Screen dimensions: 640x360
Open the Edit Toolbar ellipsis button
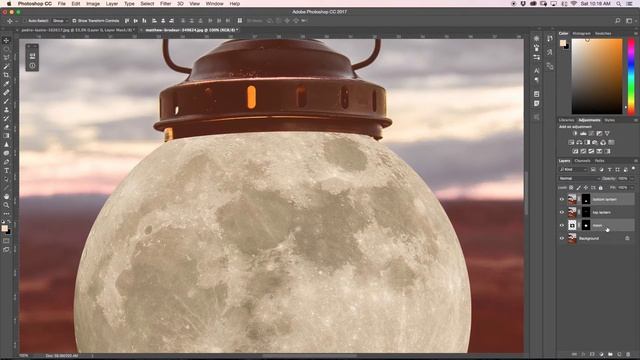click(x=6, y=213)
